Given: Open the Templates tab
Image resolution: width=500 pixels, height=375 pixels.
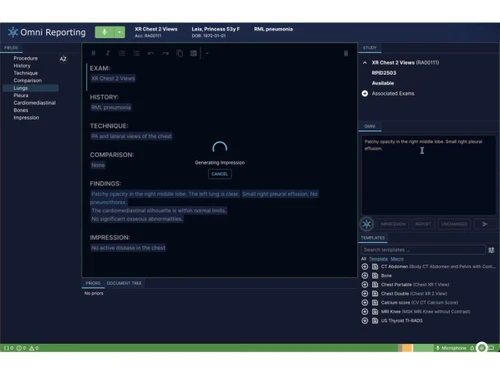Looking at the screenshot, I should click(x=373, y=238).
